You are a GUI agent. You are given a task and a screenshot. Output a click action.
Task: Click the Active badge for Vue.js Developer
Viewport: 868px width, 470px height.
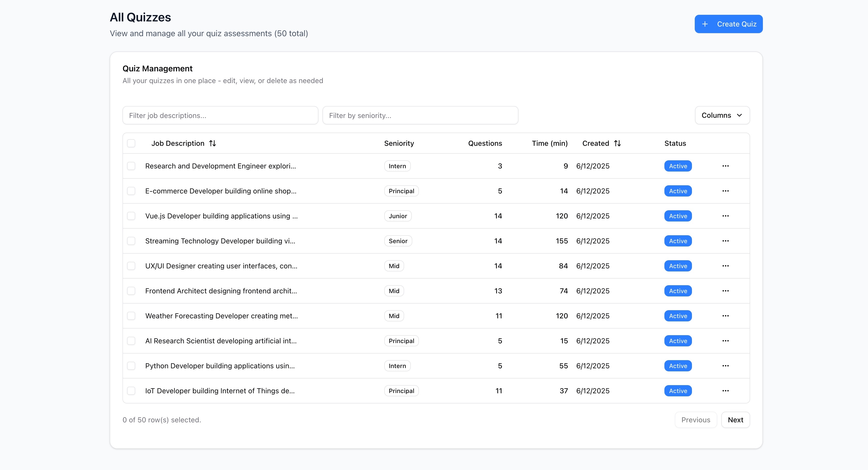(678, 216)
